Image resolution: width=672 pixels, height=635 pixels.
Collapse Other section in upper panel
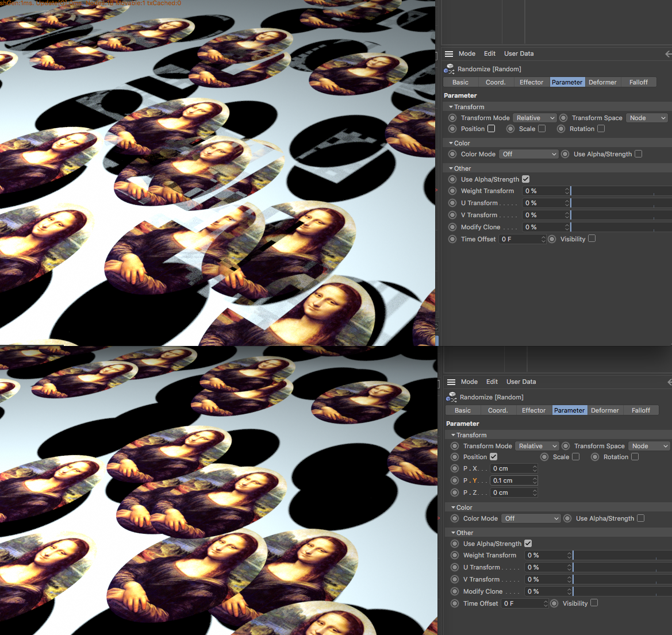coord(451,168)
